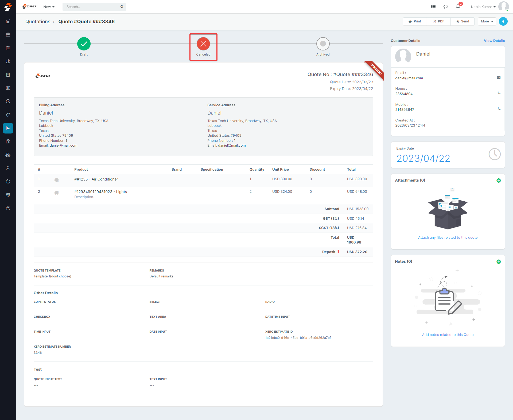Click the list view icon in header
This screenshot has width=513, height=420.
(433, 7)
